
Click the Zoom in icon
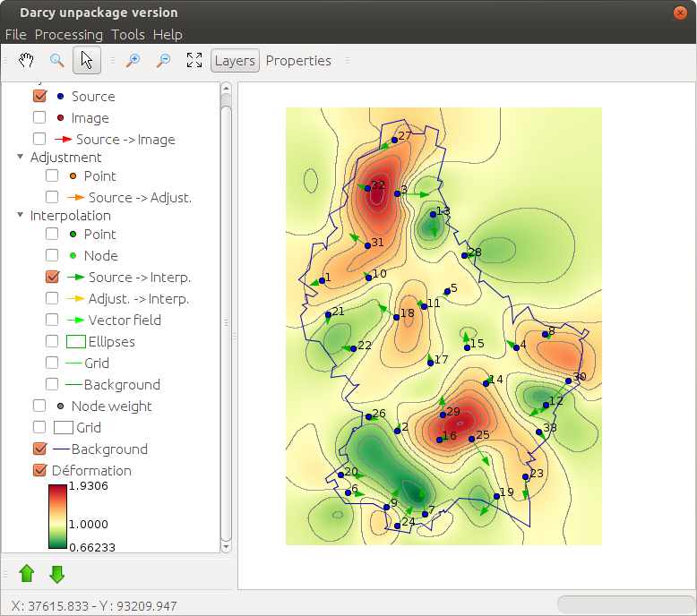pos(133,61)
